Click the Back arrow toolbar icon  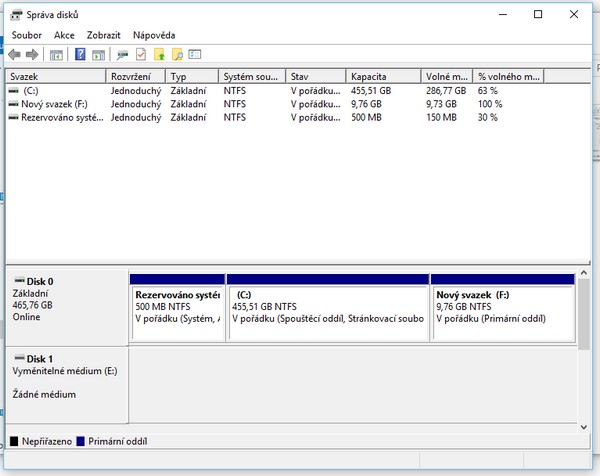point(15,54)
